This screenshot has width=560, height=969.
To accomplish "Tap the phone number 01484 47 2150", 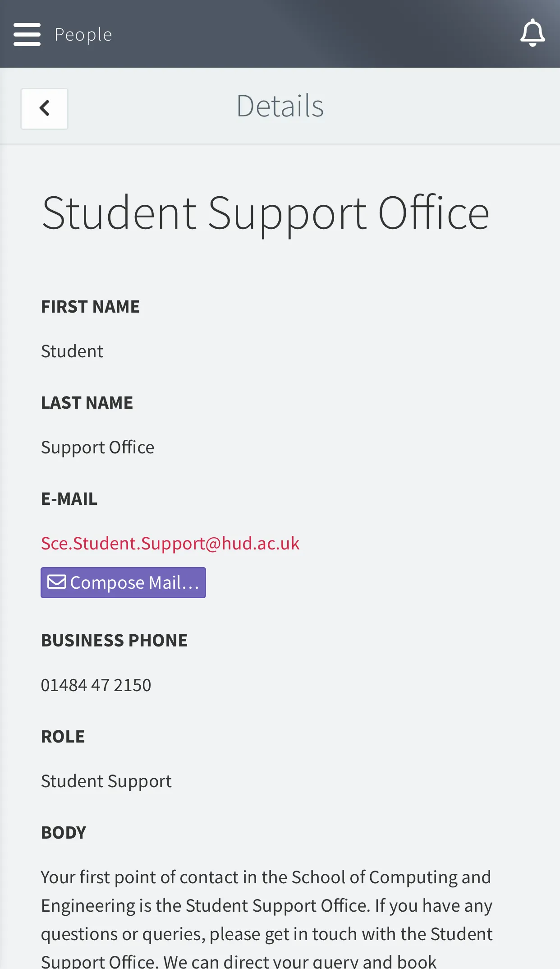I will pyautogui.click(x=96, y=685).
